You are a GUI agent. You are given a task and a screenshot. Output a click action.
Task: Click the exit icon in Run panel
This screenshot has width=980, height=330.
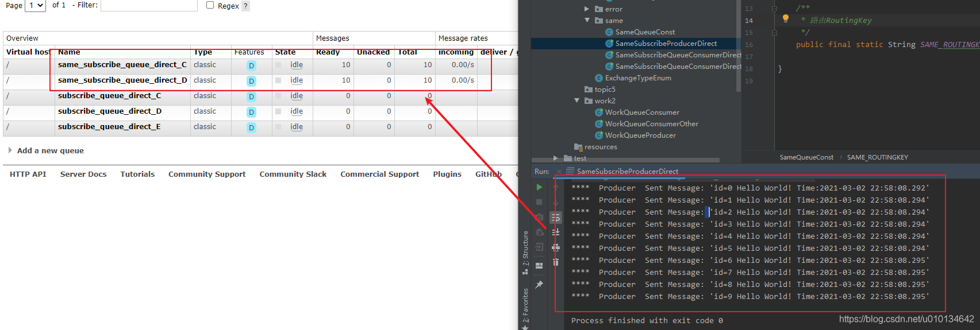tap(539, 247)
